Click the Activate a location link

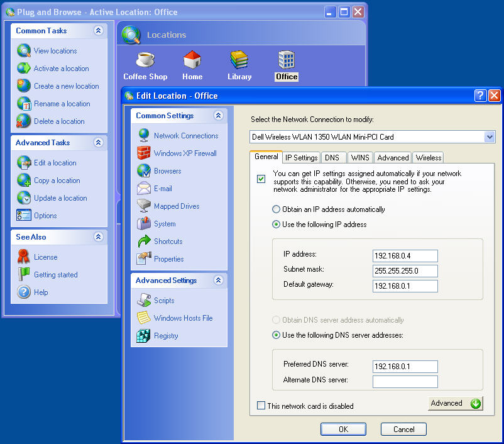(61, 69)
